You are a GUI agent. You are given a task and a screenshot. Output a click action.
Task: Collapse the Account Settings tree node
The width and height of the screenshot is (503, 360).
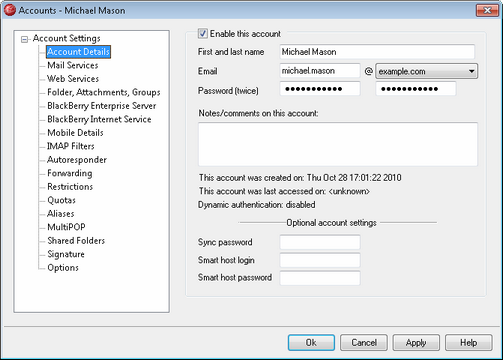[x=24, y=39]
